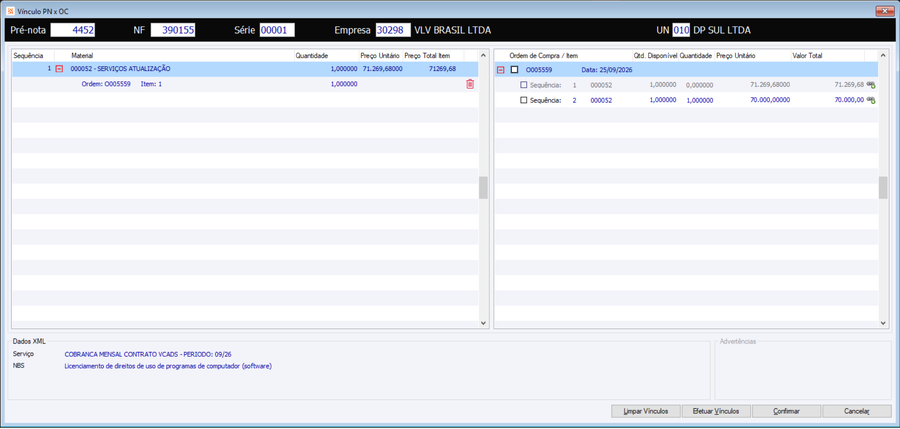Click company name VLV BRASIL LTDA
The image size is (900, 429).
point(452,30)
